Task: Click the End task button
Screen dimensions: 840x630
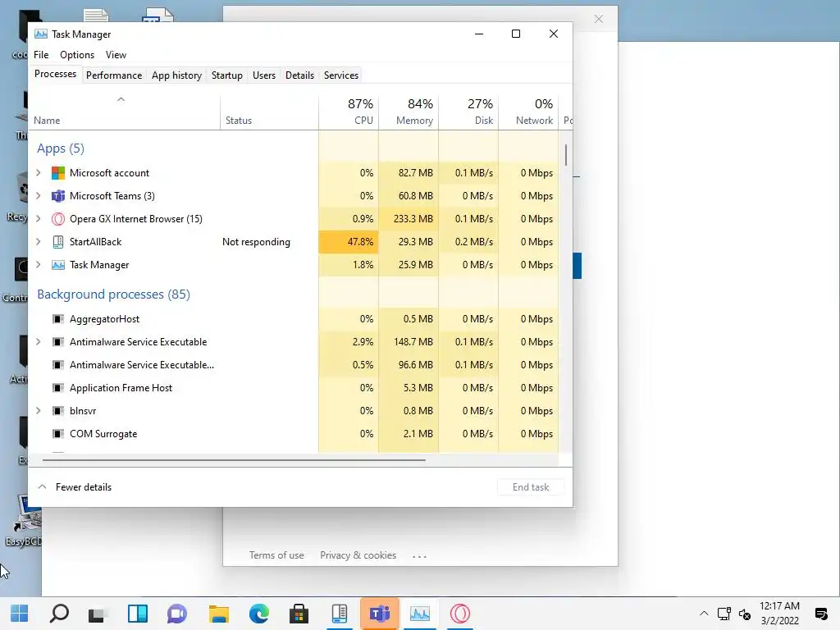Action: coord(531,487)
